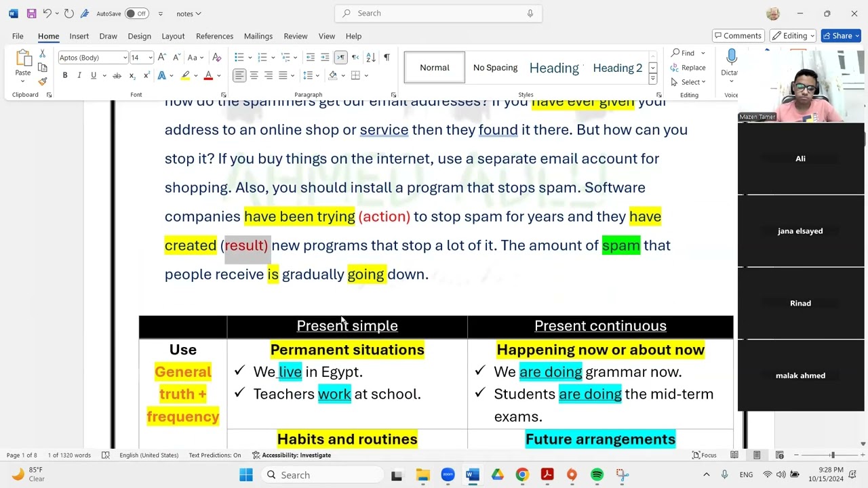Apply strikethrough formatting
The height and width of the screenshot is (488, 868).
coord(117,75)
